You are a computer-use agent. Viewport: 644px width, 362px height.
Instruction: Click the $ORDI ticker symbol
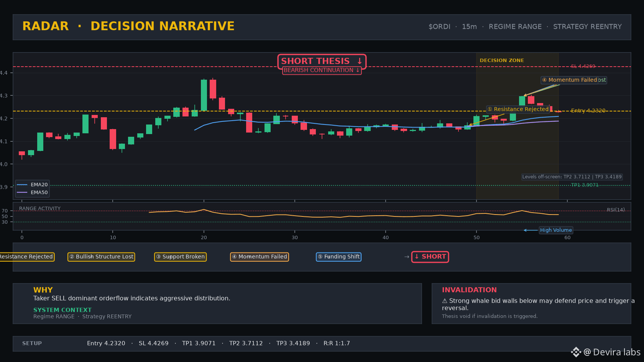pyautogui.click(x=439, y=27)
